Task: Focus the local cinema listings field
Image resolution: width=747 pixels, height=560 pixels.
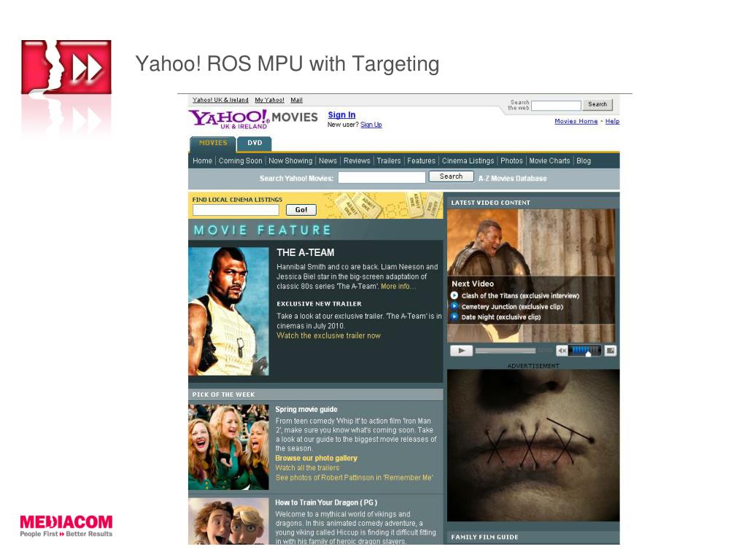Action: point(236,210)
